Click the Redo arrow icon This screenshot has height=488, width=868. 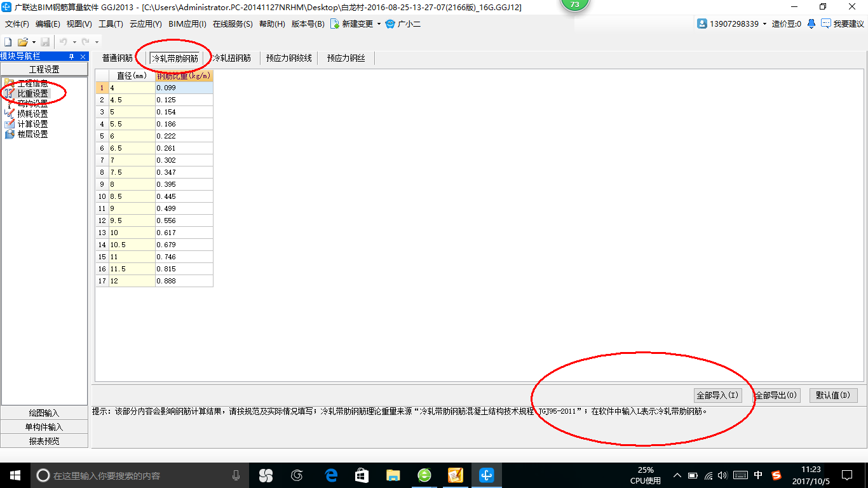click(x=85, y=42)
